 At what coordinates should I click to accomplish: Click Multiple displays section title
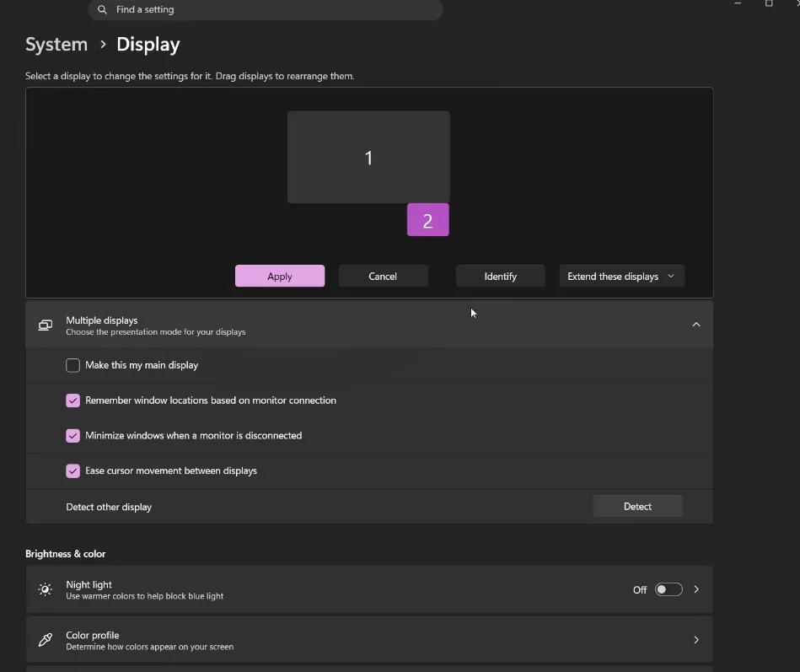tap(101, 320)
